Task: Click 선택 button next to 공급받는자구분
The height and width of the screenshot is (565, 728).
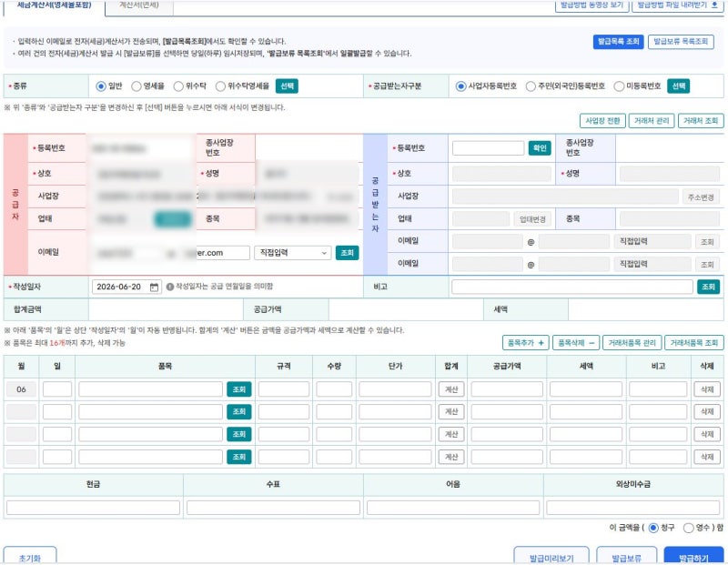Action: coord(678,86)
